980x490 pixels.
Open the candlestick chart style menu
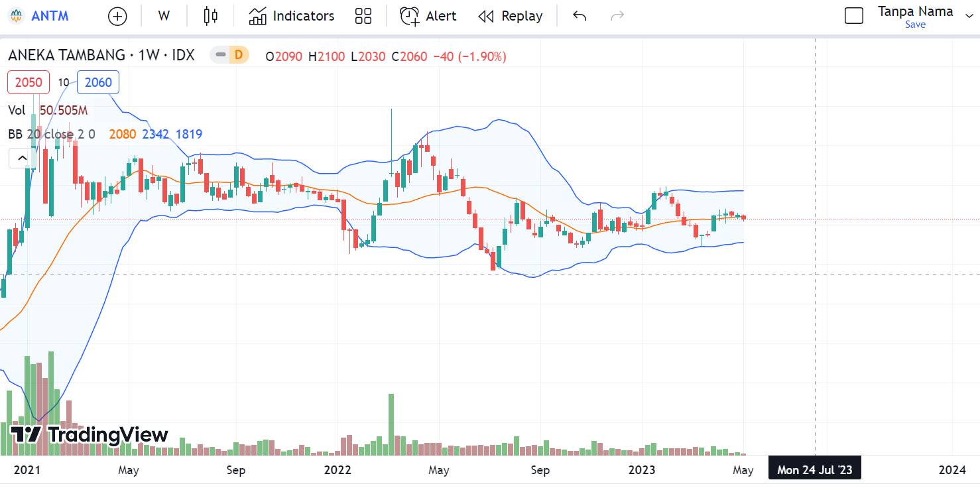(211, 16)
